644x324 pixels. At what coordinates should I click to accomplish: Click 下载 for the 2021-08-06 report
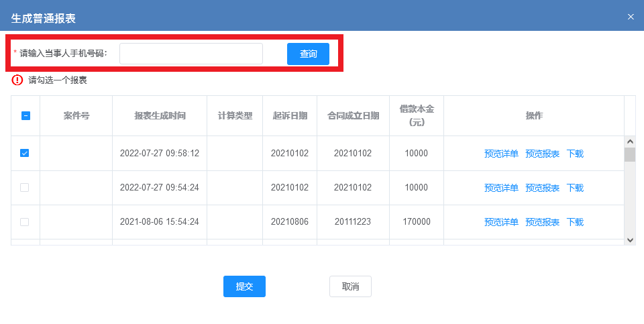[575, 222]
